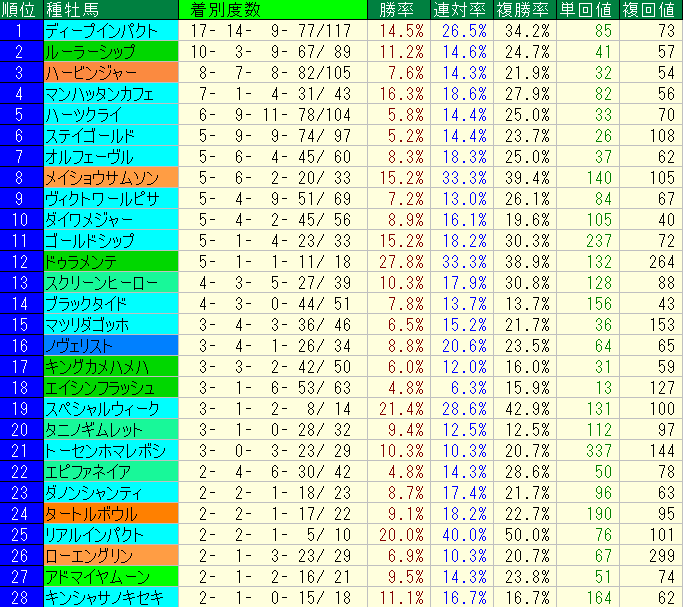The height and width of the screenshot is (607, 683).
Task: Select the タートルボウル sire name
Action: [111, 513]
